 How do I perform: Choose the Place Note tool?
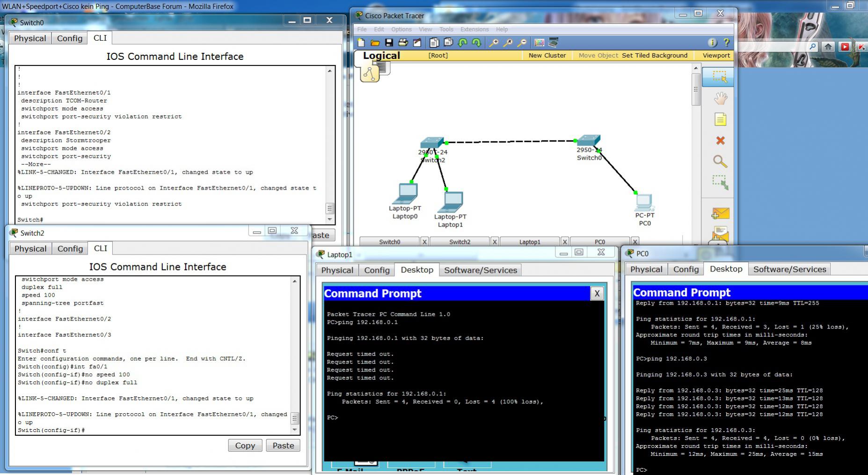coord(720,119)
